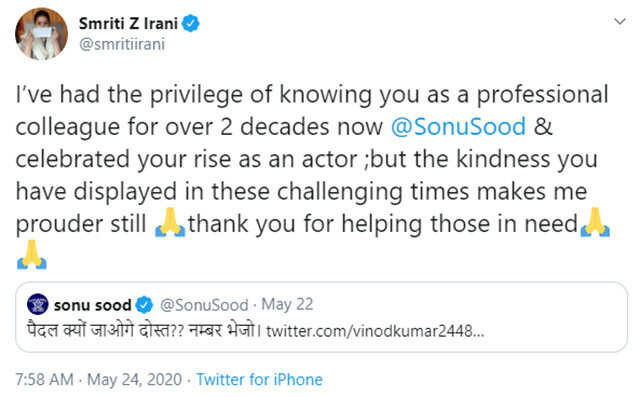
Task: Open the Twitter for iPhone source link
Action: point(260,379)
